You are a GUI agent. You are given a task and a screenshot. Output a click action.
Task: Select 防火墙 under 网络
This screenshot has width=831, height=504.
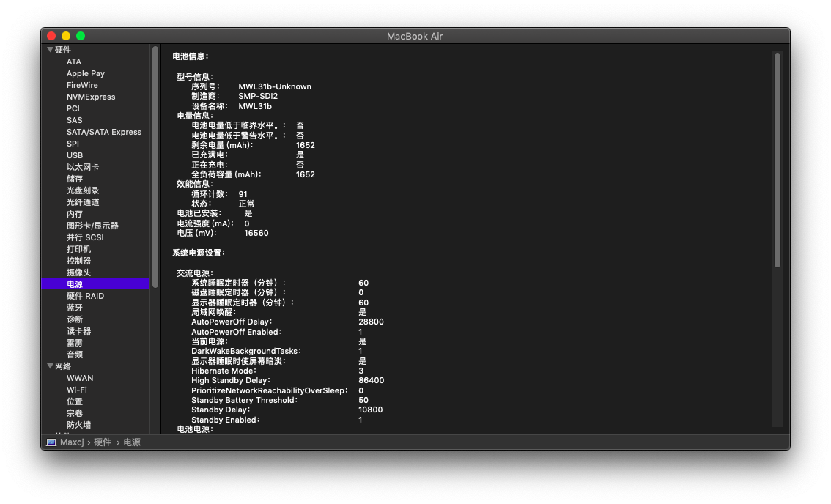(x=78, y=424)
